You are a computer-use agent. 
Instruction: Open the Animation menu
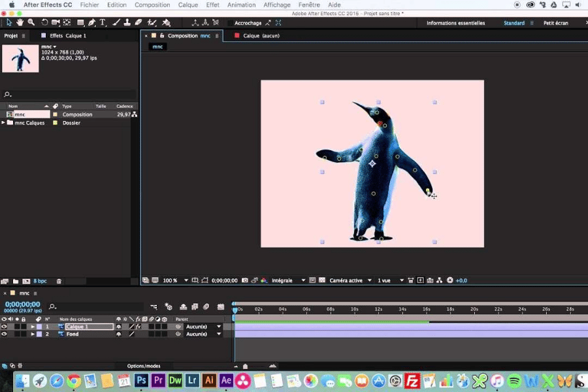pos(242,5)
